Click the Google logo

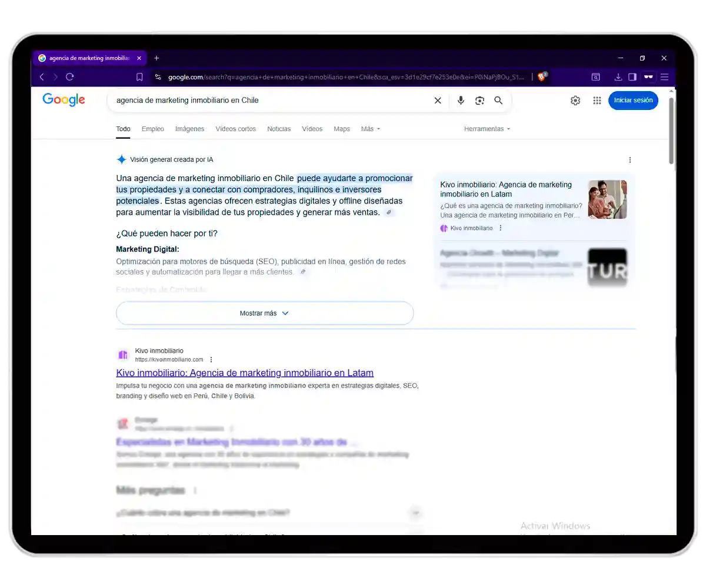click(64, 100)
